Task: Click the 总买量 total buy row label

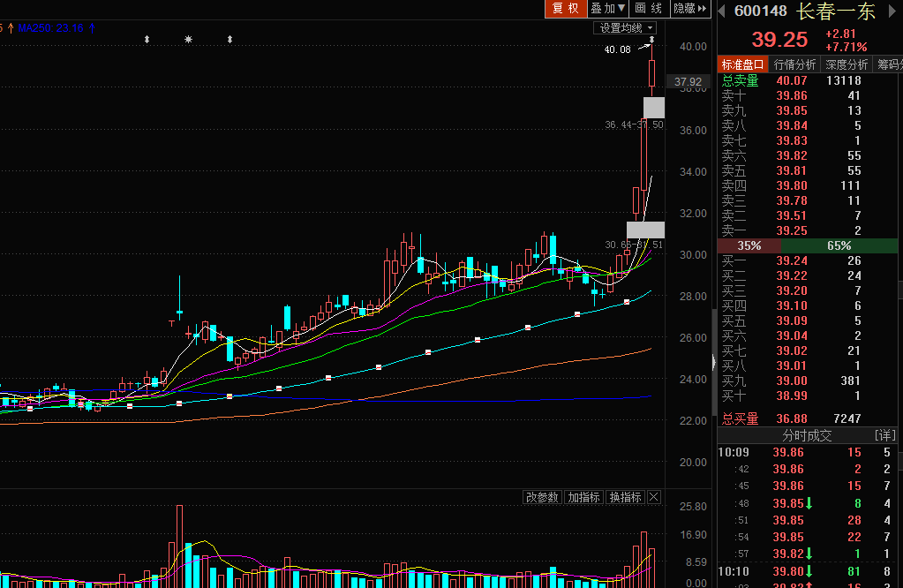Action: [740, 418]
